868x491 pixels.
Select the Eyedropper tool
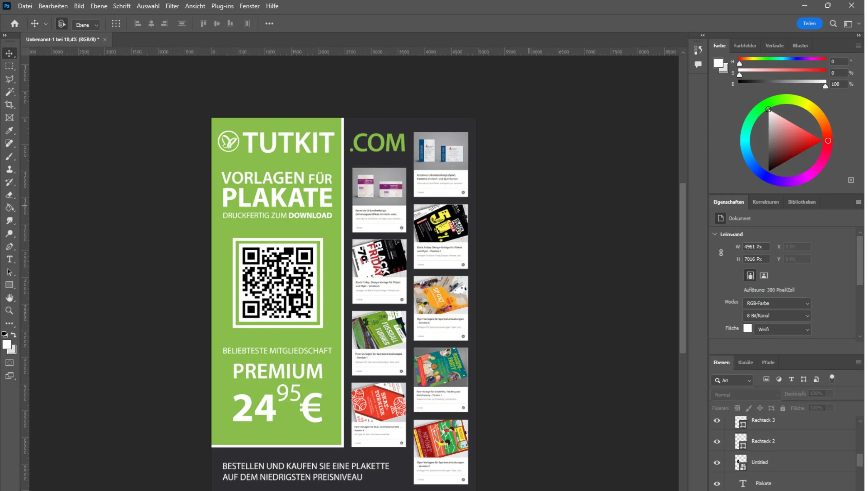[x=10, y=131]
